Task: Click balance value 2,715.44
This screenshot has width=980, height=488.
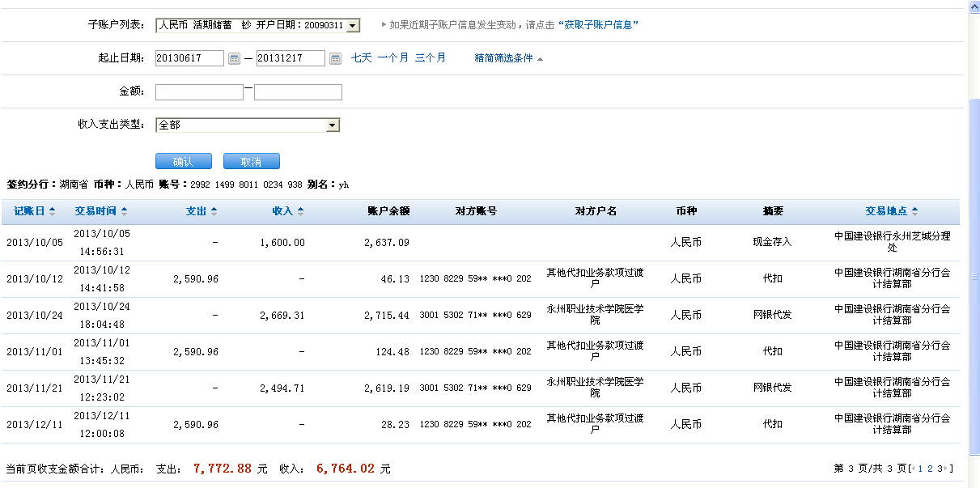Action: click(x=387, y=315)
